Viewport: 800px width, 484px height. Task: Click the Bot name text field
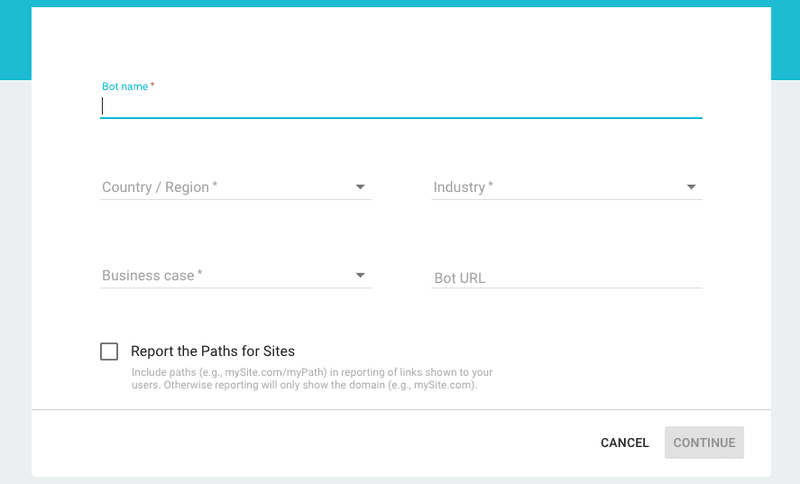point(400,105)
